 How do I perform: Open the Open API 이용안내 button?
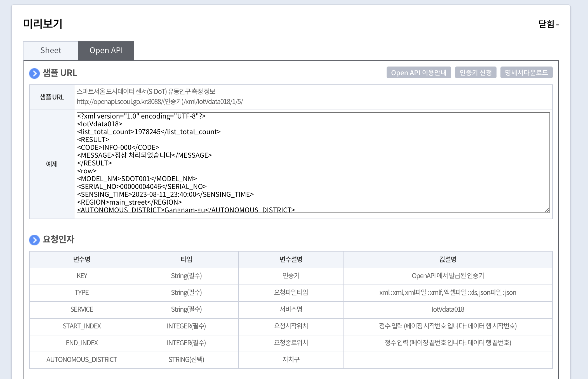(x=418, y=73)
